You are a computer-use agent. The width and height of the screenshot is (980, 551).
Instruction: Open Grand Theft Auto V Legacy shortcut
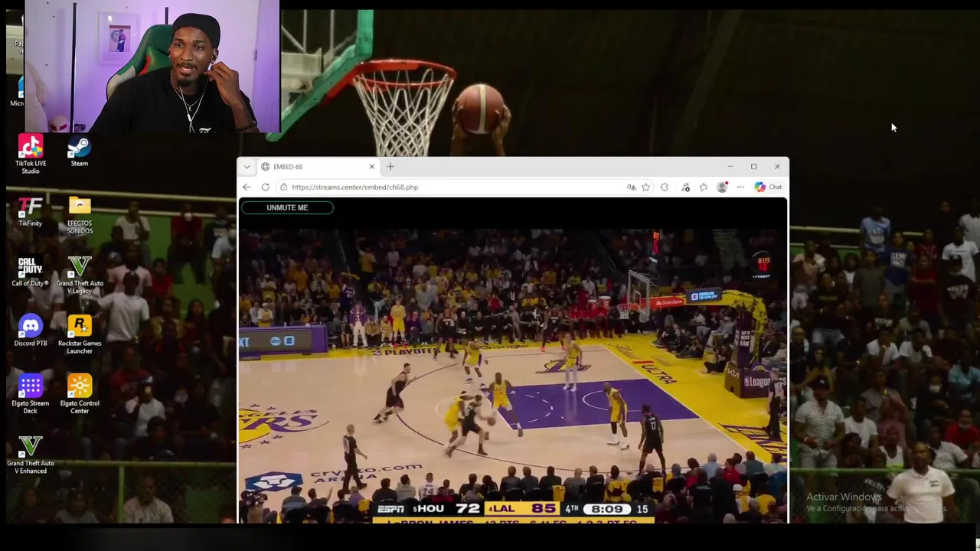tap(80, 275)
